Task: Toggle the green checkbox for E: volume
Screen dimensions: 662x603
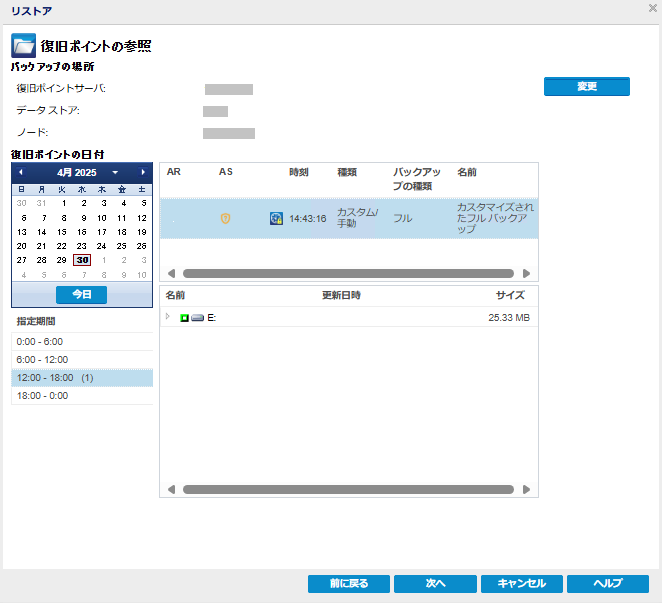Action: point(184,318)
